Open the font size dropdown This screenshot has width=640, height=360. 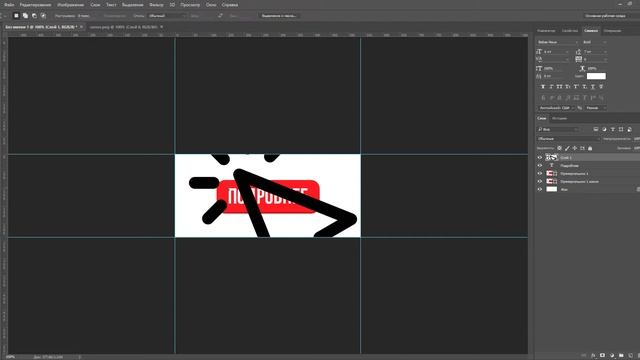[x=556, y=52]
